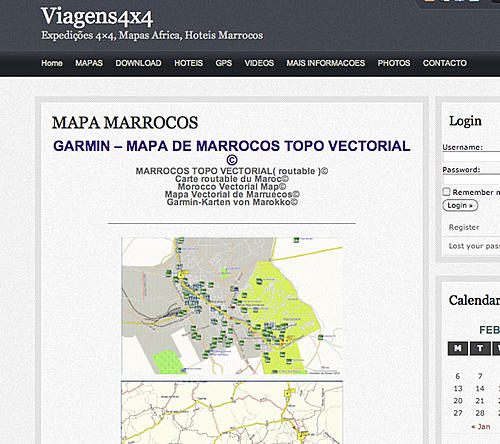The image size is (500, 444).
Task: Click the calendar Tuesday column header T
Action: click(x=480, y=348)
